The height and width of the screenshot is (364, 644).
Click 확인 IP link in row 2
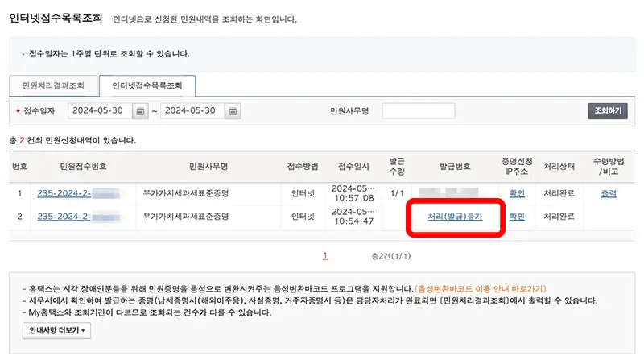[517, 217]
